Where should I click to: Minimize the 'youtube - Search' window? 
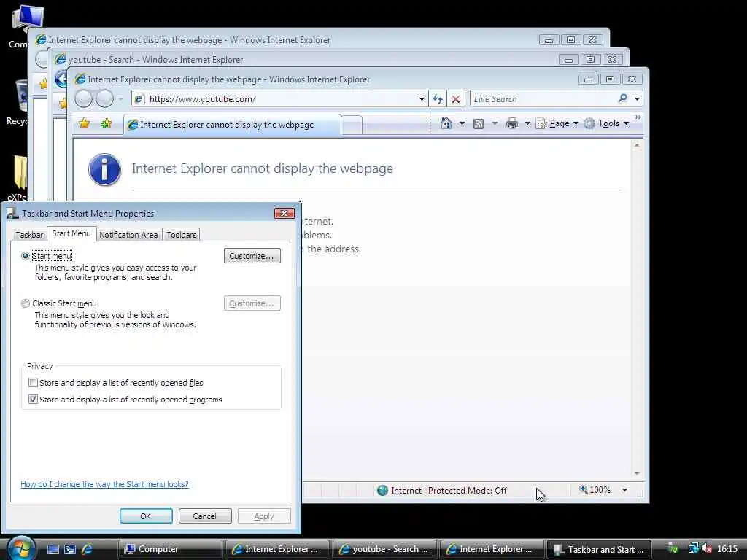(568, 60)
